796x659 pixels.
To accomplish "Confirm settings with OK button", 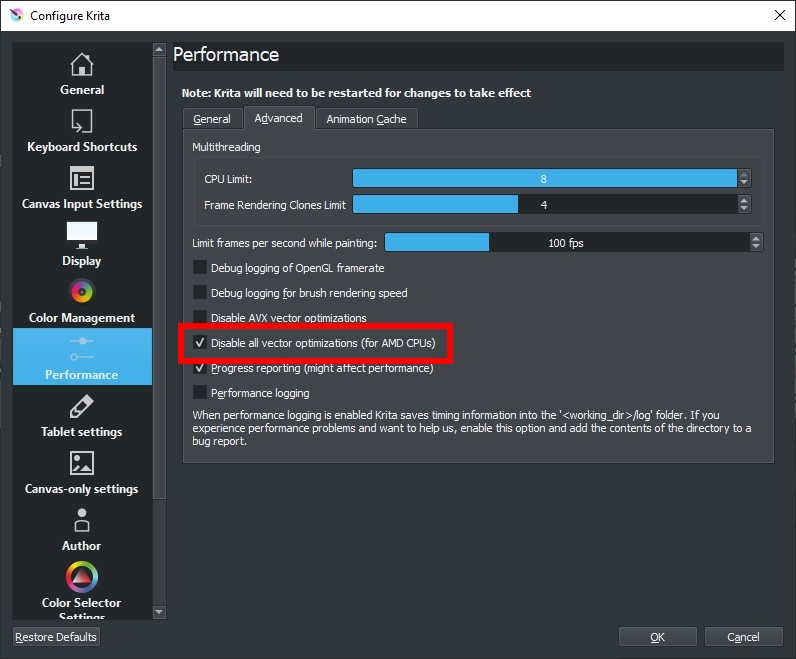I will (657, 637).
